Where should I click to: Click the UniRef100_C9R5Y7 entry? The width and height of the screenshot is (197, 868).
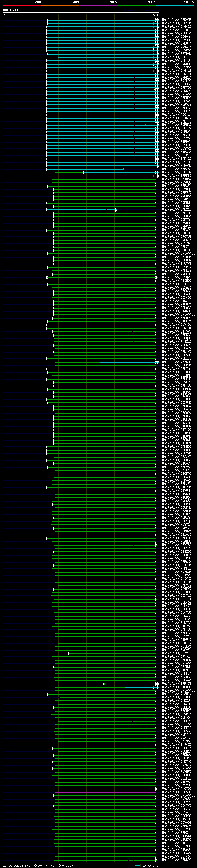[177, 192]
